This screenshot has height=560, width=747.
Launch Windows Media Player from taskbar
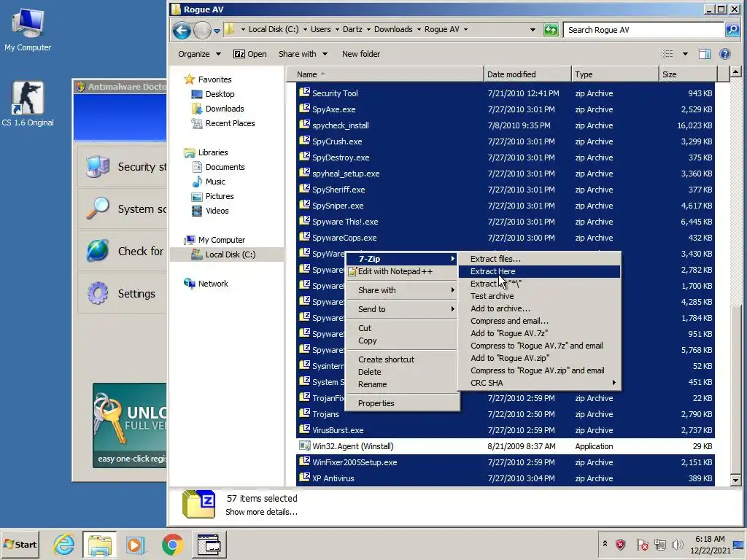tap(135, 544)
